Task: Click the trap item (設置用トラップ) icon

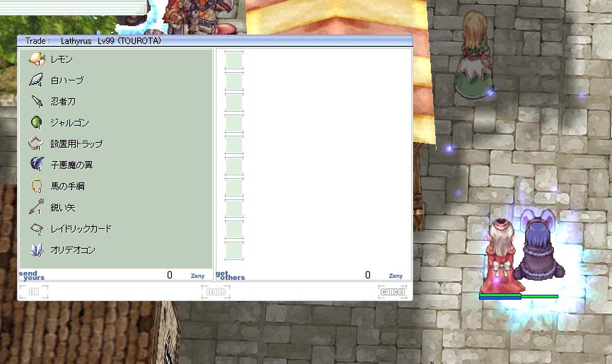Action: point(35,143)
